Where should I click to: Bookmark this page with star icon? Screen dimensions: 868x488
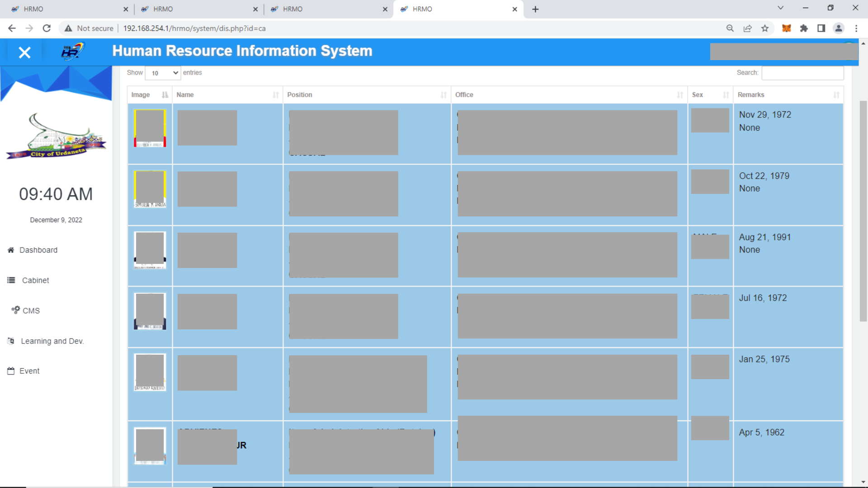pyautogui.click(x=765, y=28)
